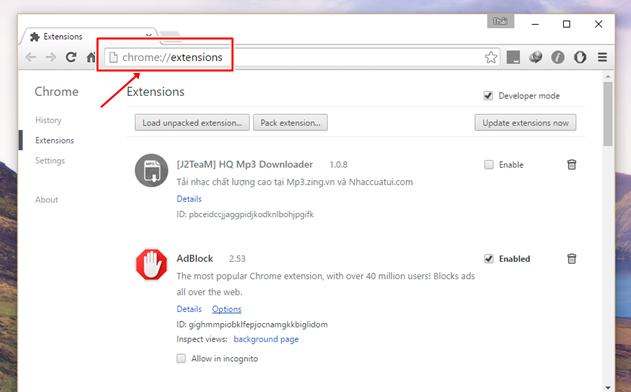Select the Extensions browser tab
The height and width of the screenshot is (392, 631).
89,37
